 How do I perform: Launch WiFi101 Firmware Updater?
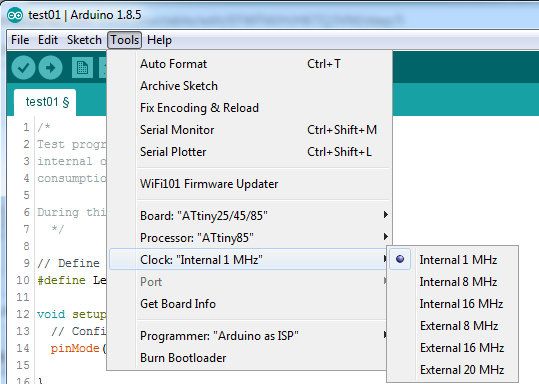pos(249,184)
